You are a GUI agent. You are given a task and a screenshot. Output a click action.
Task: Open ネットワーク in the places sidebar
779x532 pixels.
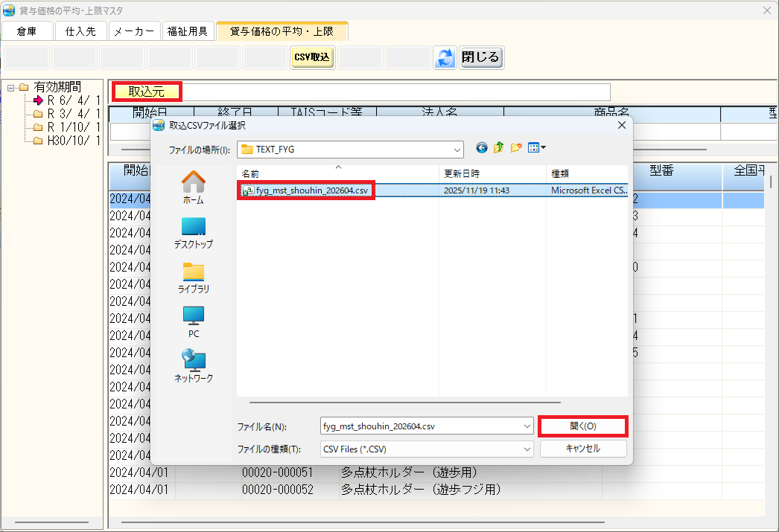point(194,366)
